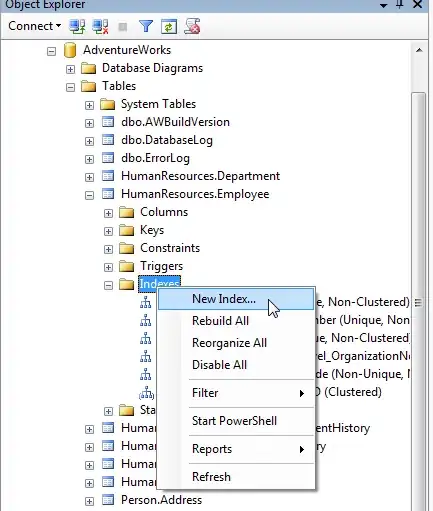Expand the Person.Address table

(x=89, y=501)
